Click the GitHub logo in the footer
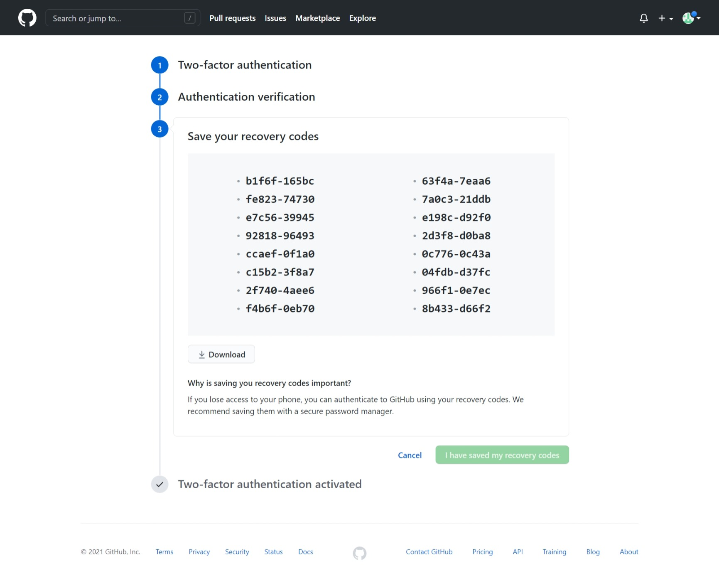719x588 pixels. coord(359,553)
